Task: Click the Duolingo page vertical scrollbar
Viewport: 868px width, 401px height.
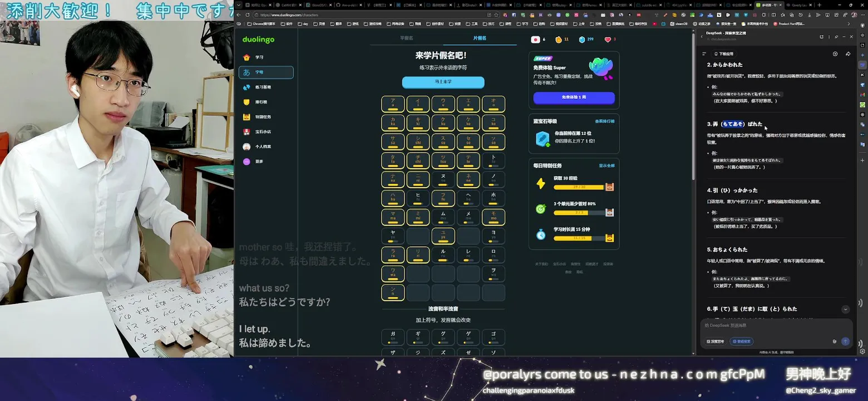Action: point(693,106)
